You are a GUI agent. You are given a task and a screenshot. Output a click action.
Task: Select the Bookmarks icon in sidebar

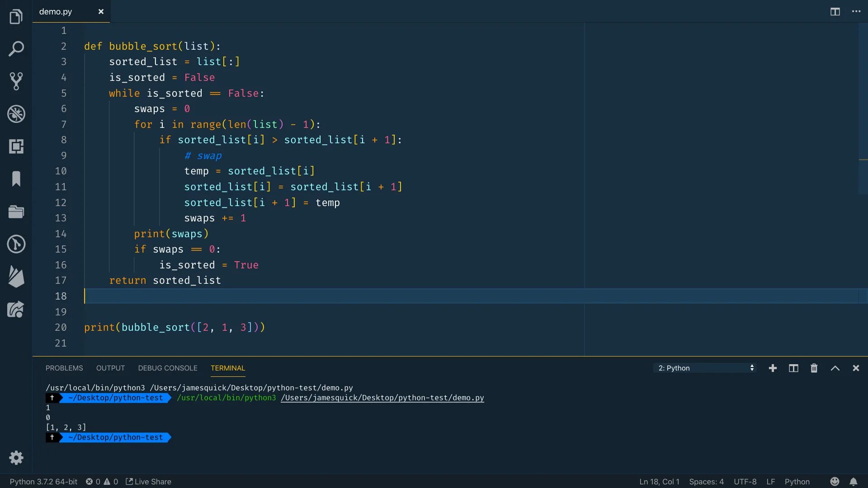pyautogui.click(x=16, y=179)
